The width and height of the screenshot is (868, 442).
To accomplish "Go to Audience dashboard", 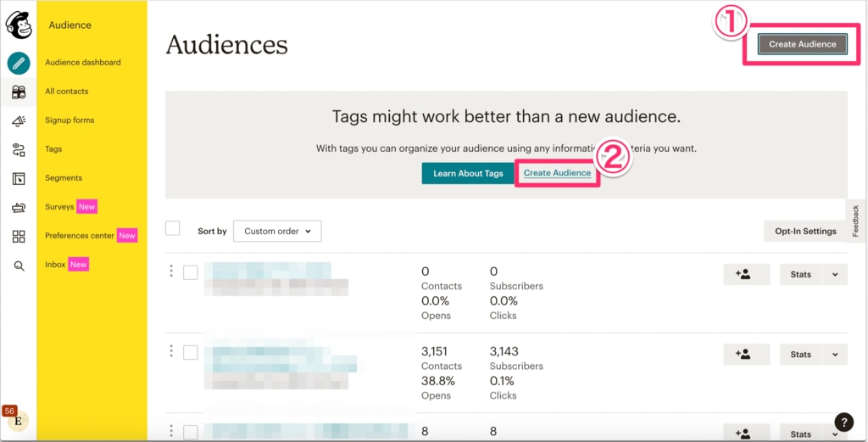I will tap(83, 63).
